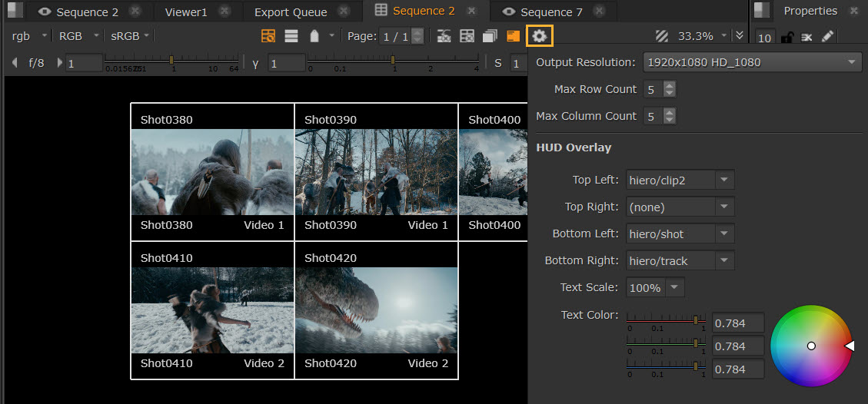Image resolution: width=868 pixels, height=404 pixels.
Task: Switch to the Export Queue tab
Action: click(291, 12)
